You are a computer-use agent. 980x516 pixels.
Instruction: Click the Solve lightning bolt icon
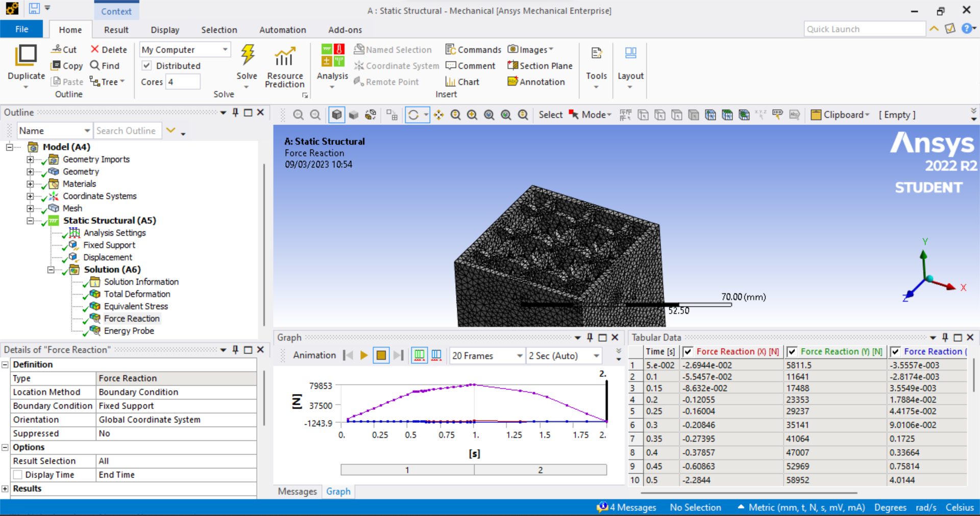tap(248, 55)
